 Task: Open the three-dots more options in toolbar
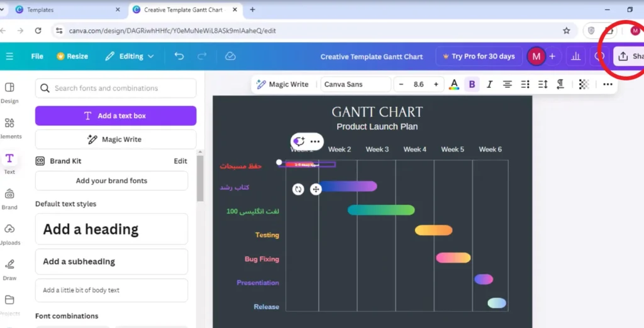(608, 84)
